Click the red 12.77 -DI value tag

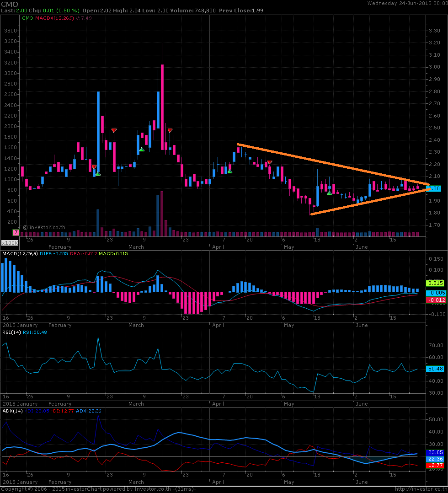pyautogui.click(x=435, y=465)
